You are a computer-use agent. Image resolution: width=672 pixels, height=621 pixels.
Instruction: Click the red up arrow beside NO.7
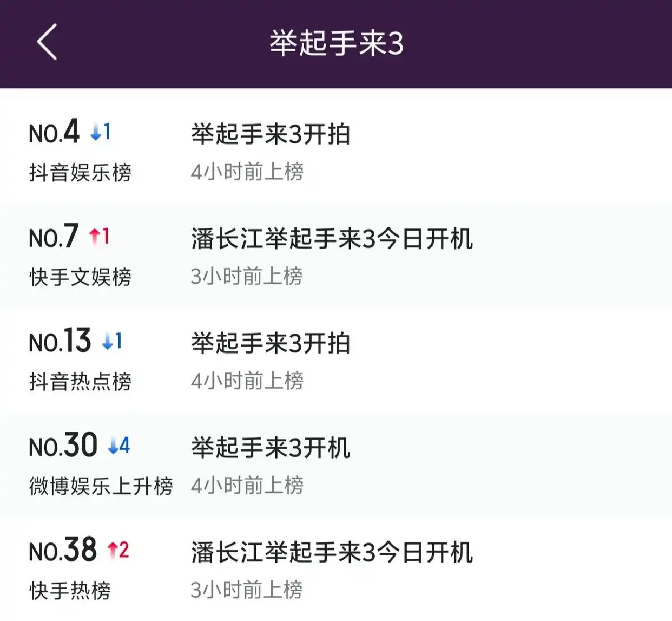click(x=95, y=236)
